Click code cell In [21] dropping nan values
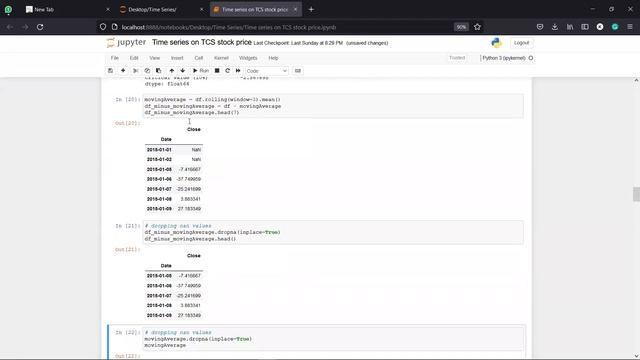640x360 pixels. (333, 232)
